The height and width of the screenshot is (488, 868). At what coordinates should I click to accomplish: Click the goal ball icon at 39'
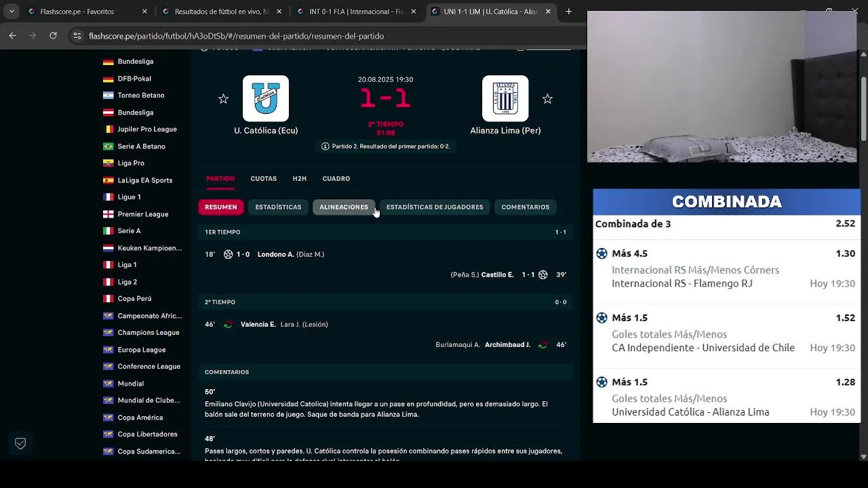click(542, 274)
